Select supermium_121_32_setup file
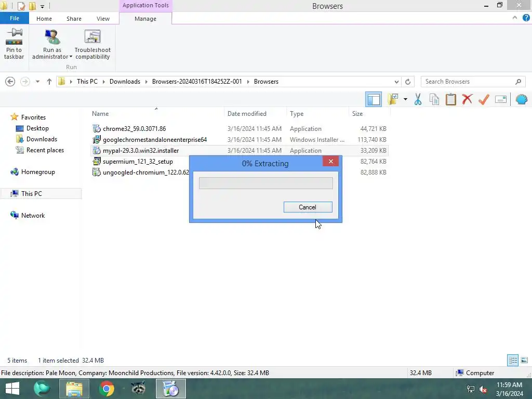532x399 pixels. 138,162
